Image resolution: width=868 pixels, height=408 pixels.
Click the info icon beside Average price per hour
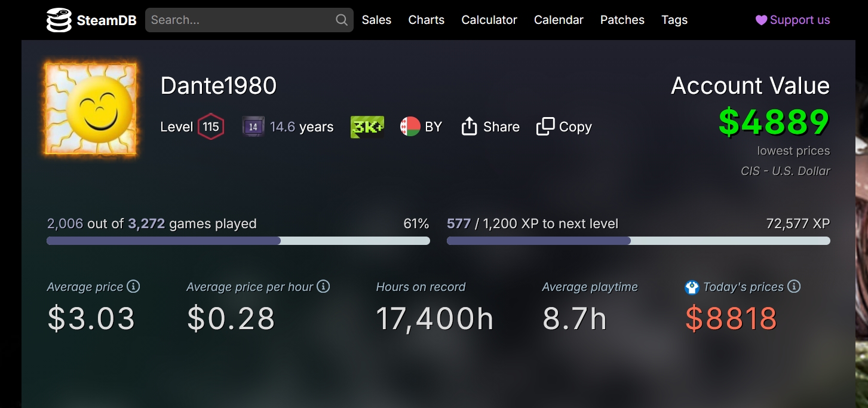pyautogui.click(x=323, y=286)
